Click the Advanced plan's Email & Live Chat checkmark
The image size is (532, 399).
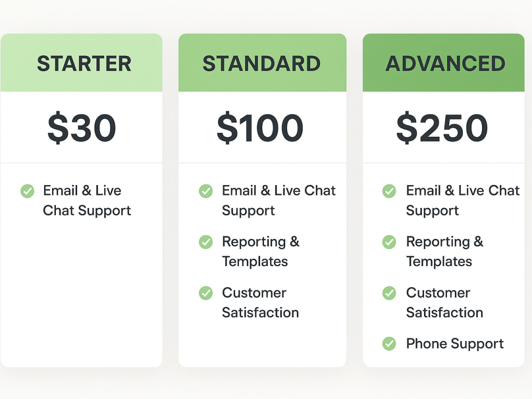[x=389, y=191]
